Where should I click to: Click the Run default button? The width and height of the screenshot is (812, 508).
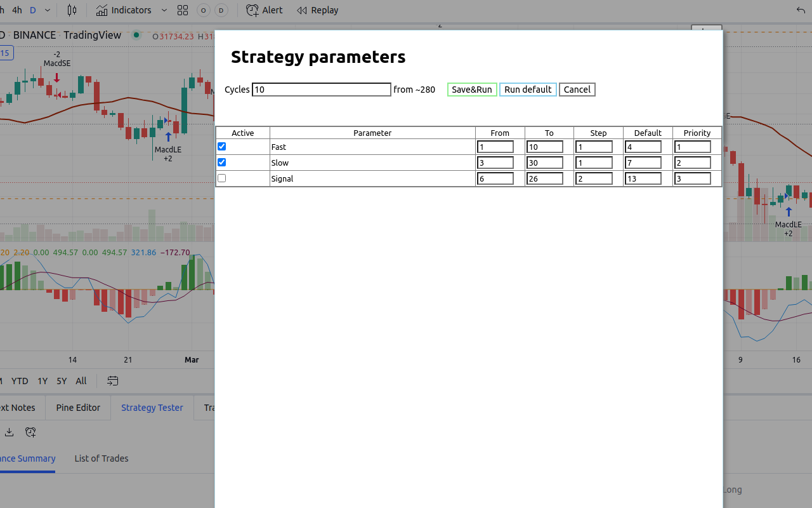528,89
